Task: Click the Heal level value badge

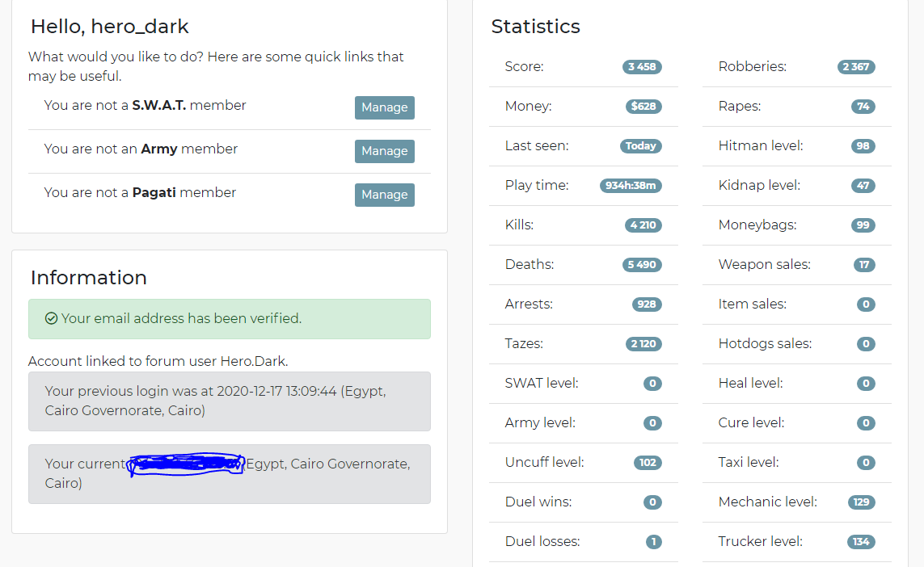Action: (867, 384)
